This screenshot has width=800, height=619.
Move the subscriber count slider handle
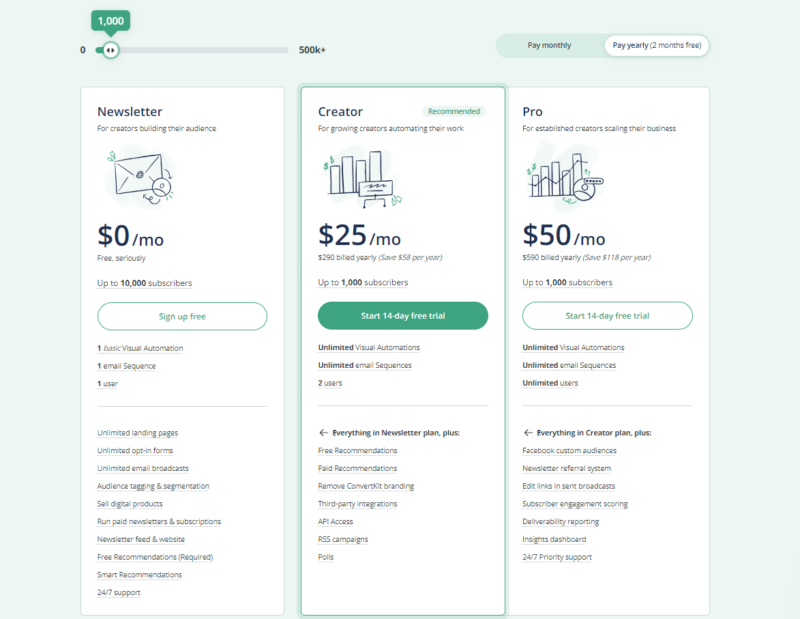(x=110, y=49)
